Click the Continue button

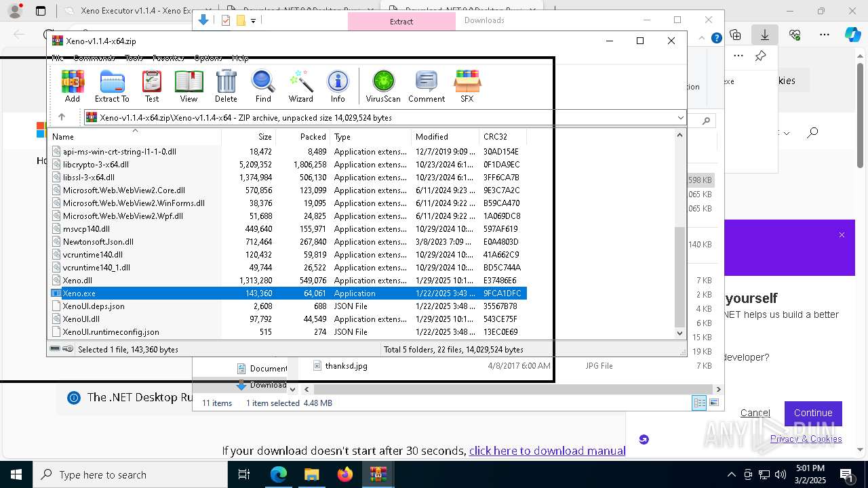pyautogui.click(x=813, y=413)
